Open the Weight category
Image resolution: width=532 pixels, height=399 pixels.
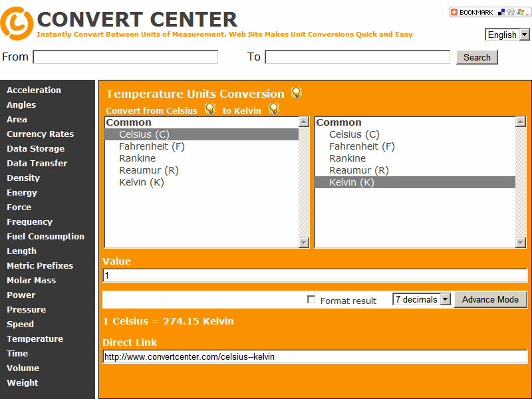[23, 382]
